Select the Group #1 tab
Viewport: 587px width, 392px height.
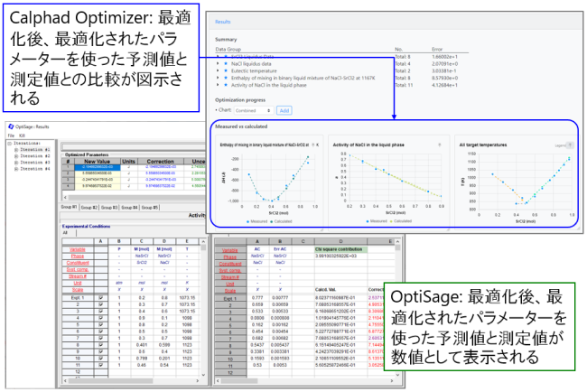(x=70, y=207)
